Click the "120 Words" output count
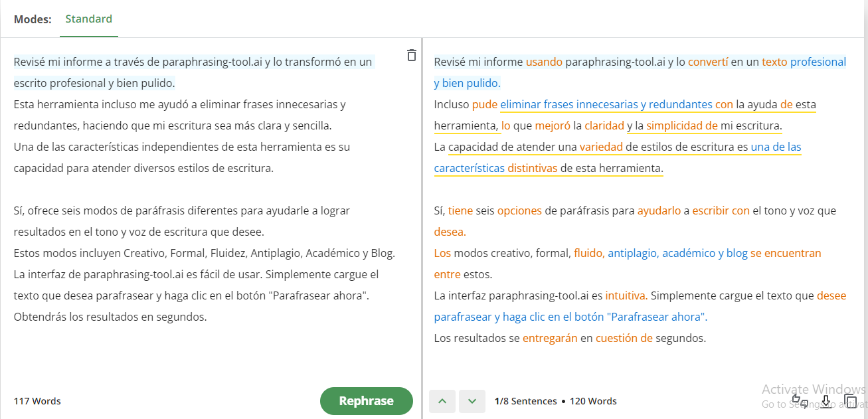The width and height of the screenshot is (868, 419). pyautogui.click(x=593, y=401)
